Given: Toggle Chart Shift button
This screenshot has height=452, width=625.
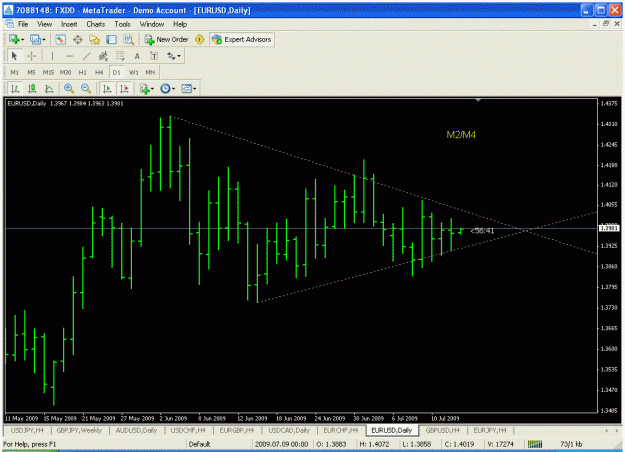Looking at the screenshot, I should 124,88.
